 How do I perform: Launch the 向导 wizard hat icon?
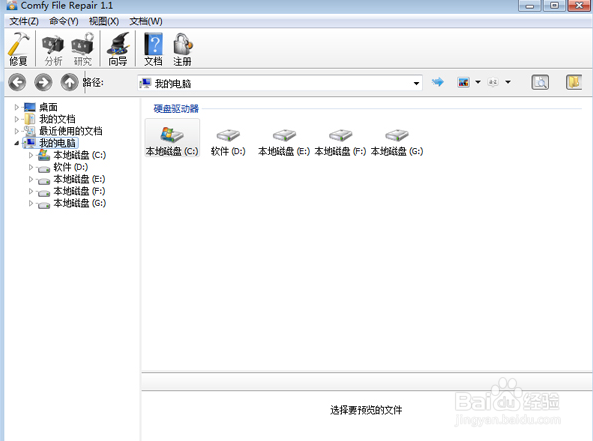[x=118, y=49]
